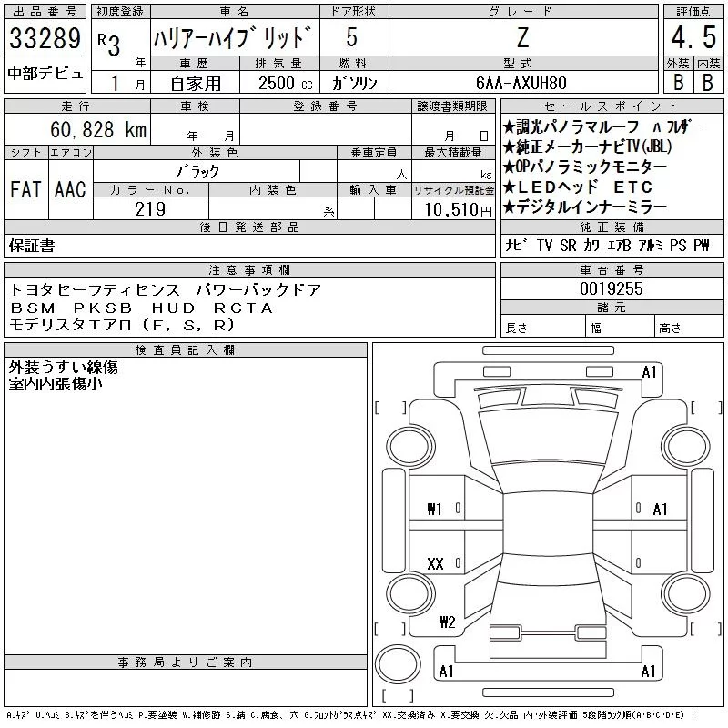
Task: Click the 事務局よりご案内 header
Action: pyautogui.click(x=186, y=662)
